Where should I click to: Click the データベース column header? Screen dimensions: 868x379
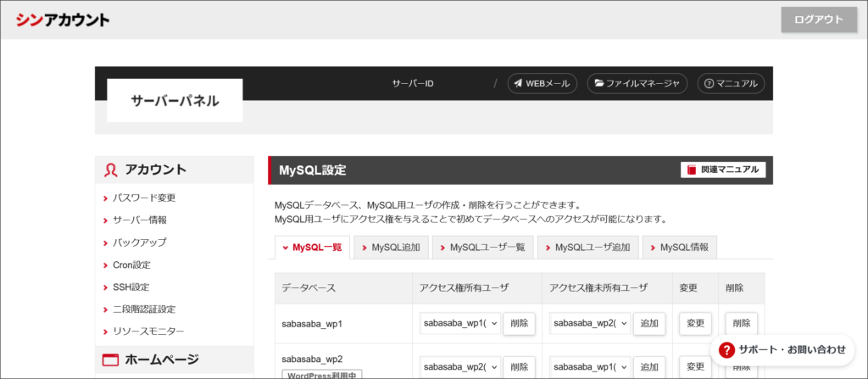[309, 288]
